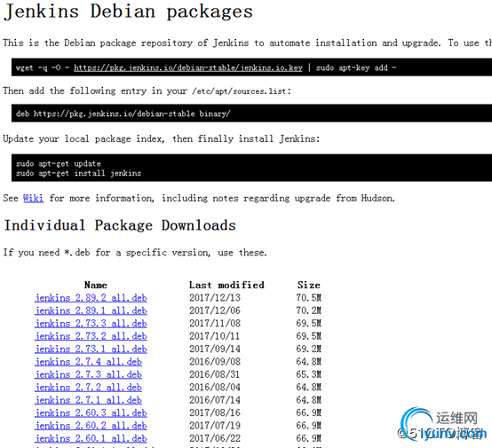Screen dimensions: 492x448
Task: Click the 'Update your local package index' sentence
Action: tap(162, 139)
